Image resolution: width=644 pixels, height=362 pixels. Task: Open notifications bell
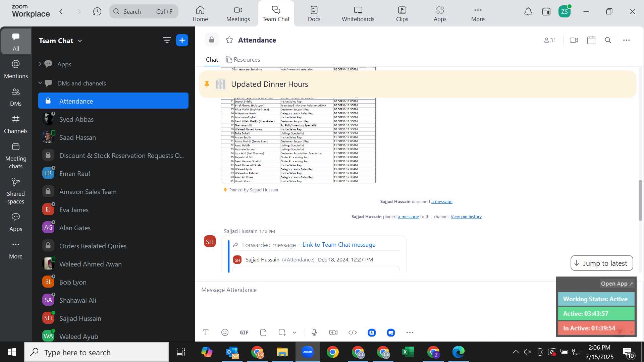[528, 12]
